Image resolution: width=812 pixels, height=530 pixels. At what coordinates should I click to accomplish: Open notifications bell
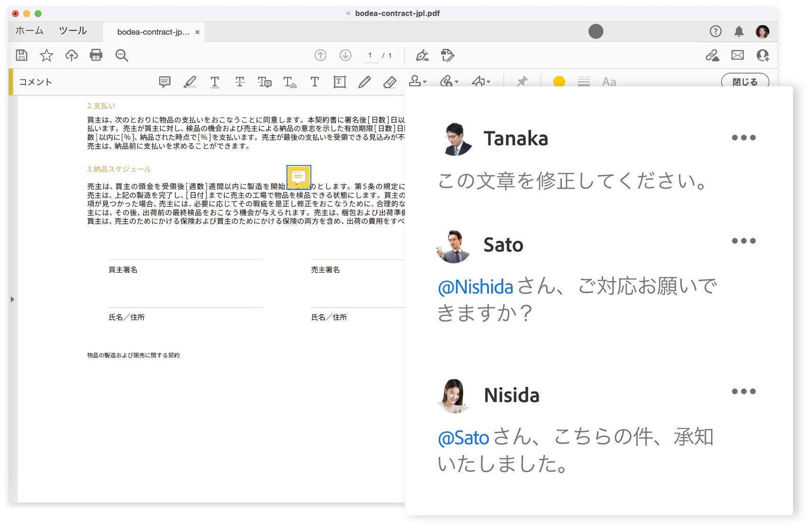739,31
